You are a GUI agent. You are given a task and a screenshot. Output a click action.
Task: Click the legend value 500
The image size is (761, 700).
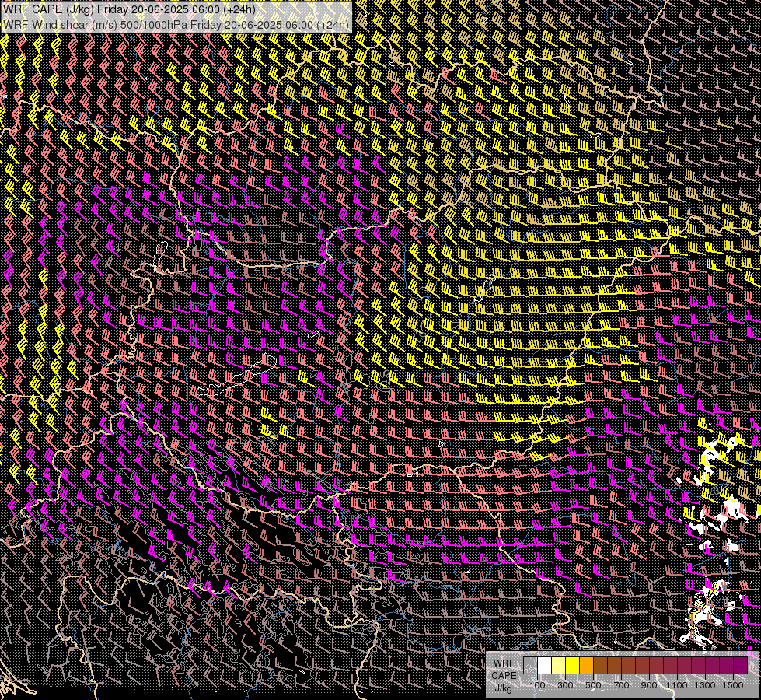593,685
